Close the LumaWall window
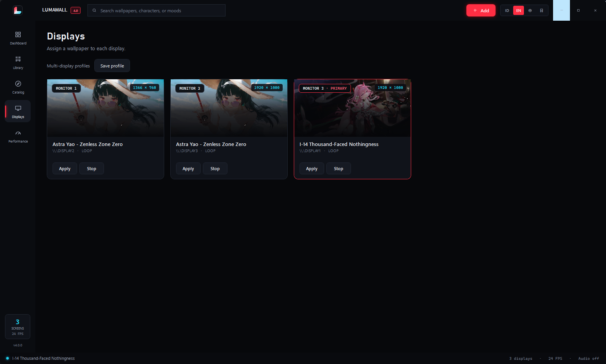Screen dimensions: 606x364 (x=595, y=10)
